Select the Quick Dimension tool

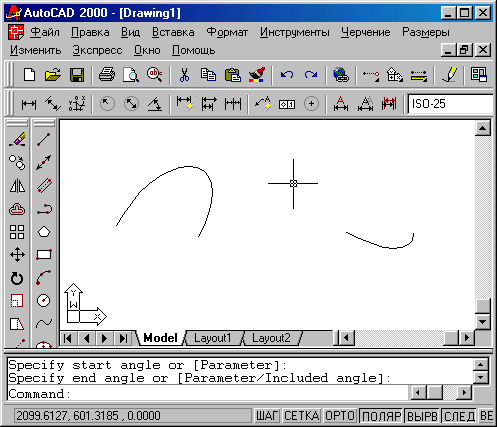(185, 104)
